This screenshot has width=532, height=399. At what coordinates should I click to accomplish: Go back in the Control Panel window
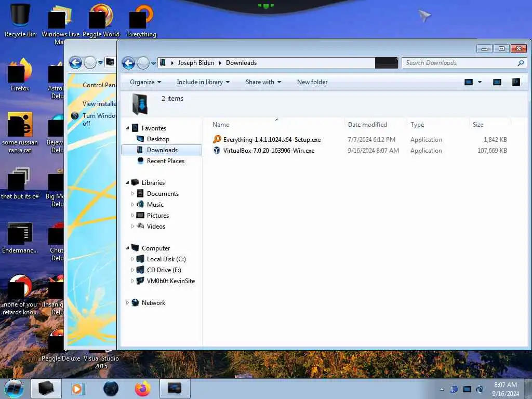point(75,63)
